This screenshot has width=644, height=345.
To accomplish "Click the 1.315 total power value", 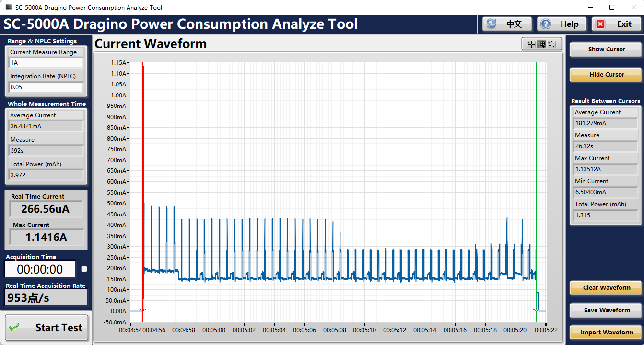I will click(606, 215).
